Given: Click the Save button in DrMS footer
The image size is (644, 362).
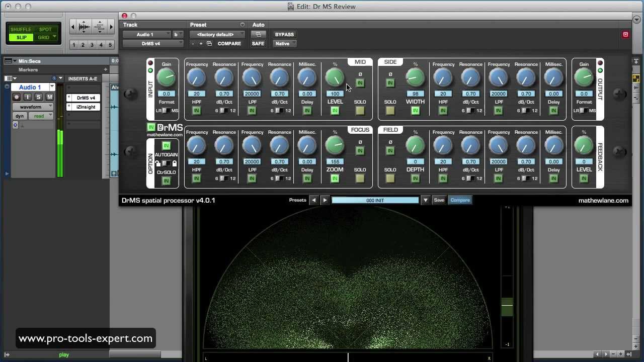Looking at the screenshot, I should click(x=439, y=200).
